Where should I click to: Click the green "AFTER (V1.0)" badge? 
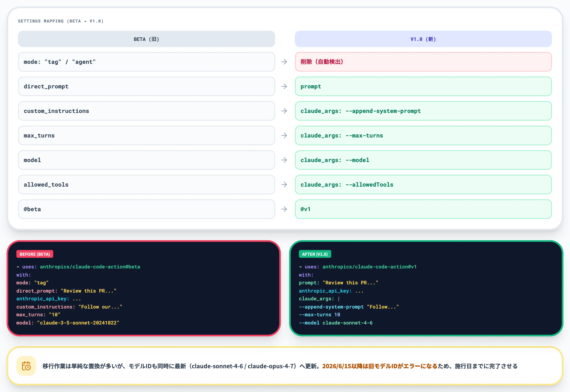pos(315,254)
